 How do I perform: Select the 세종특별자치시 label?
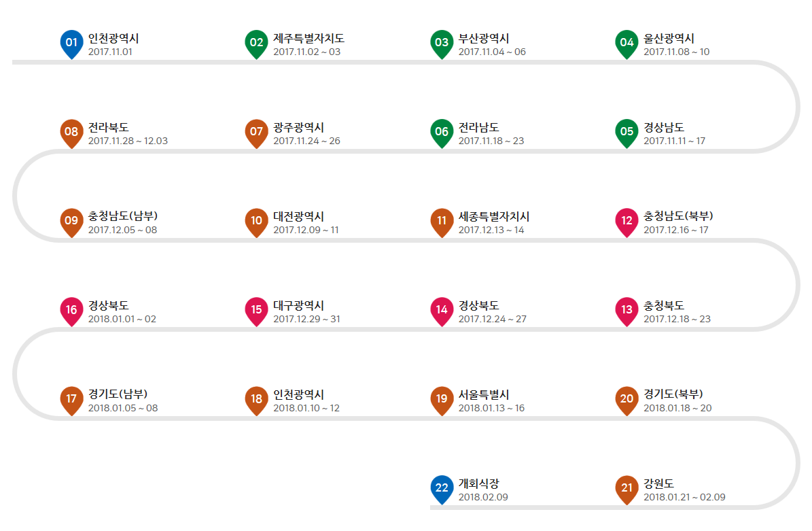tap(493, 217)
